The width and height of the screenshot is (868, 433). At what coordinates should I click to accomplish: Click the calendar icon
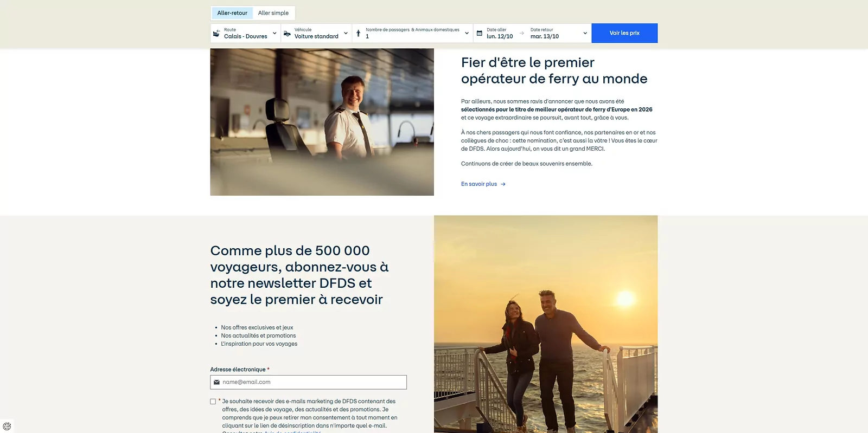pyautogui.click(x=479, y=34)
